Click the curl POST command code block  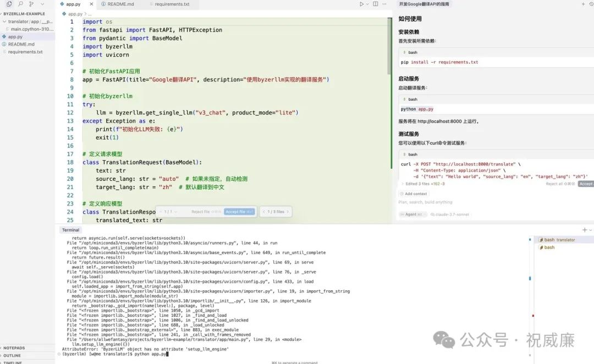(496, 170)
